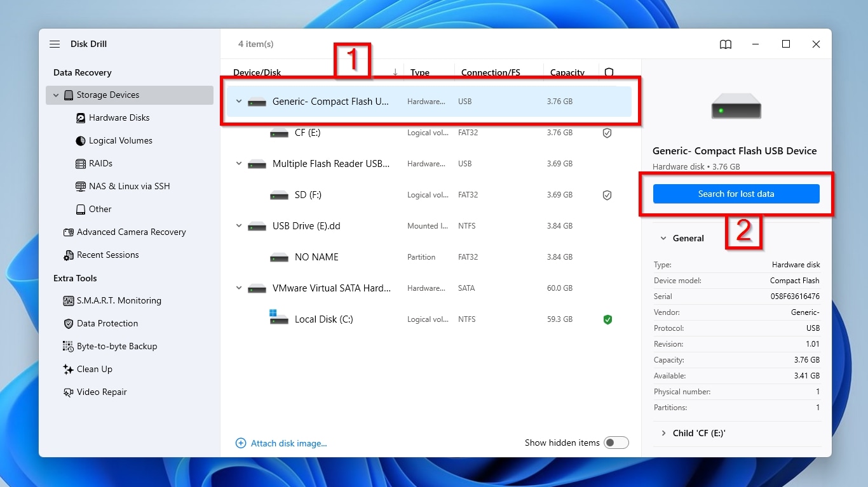Click the drive icon of USB Drive (E).dd
Image resolution: width=868 pixels, height=487 pixels.
(x=257, y=227)
